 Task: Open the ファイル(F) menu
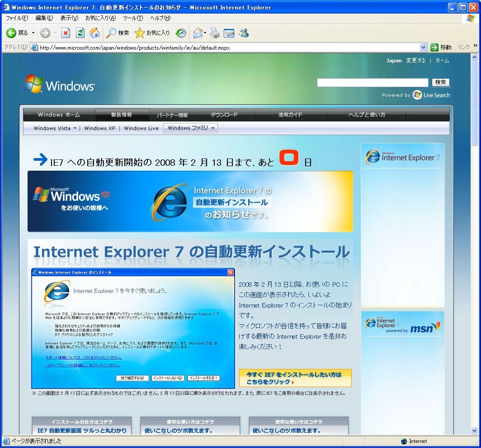[x=17, y=18]
